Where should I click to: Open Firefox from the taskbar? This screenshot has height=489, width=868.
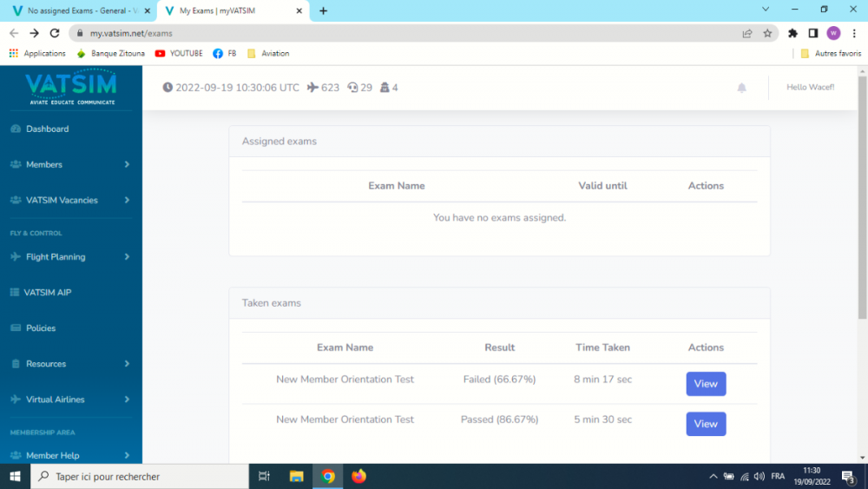[358, 476]
